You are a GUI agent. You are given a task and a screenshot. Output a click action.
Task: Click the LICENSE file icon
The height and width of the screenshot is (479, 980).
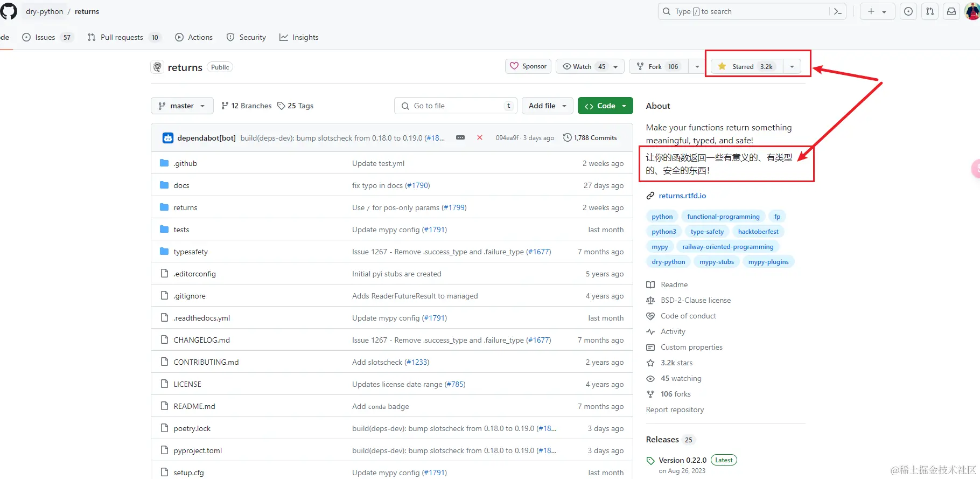point(164,384)
